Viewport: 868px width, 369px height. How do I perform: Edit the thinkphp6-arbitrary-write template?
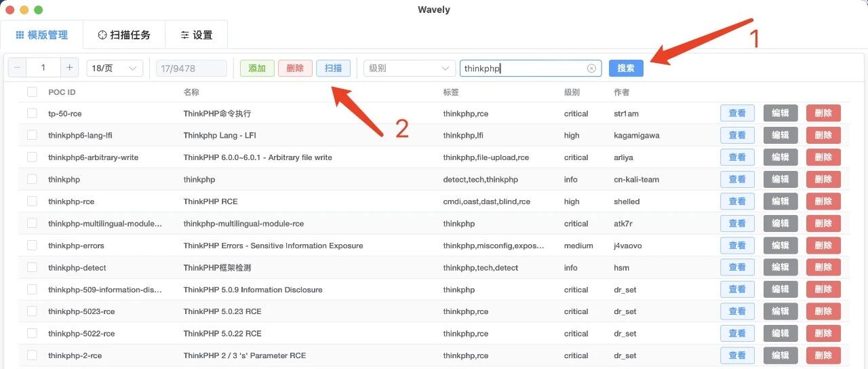coord(781,157)
